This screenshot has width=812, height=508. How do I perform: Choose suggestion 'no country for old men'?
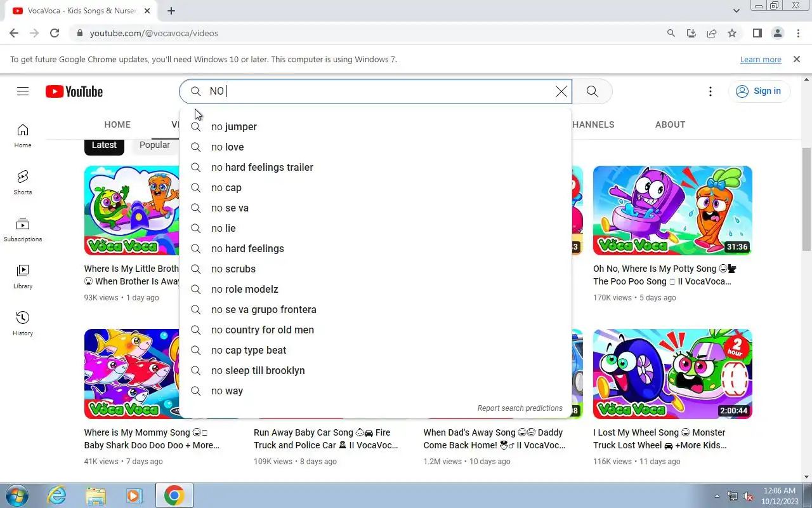[x=376, y=330]
